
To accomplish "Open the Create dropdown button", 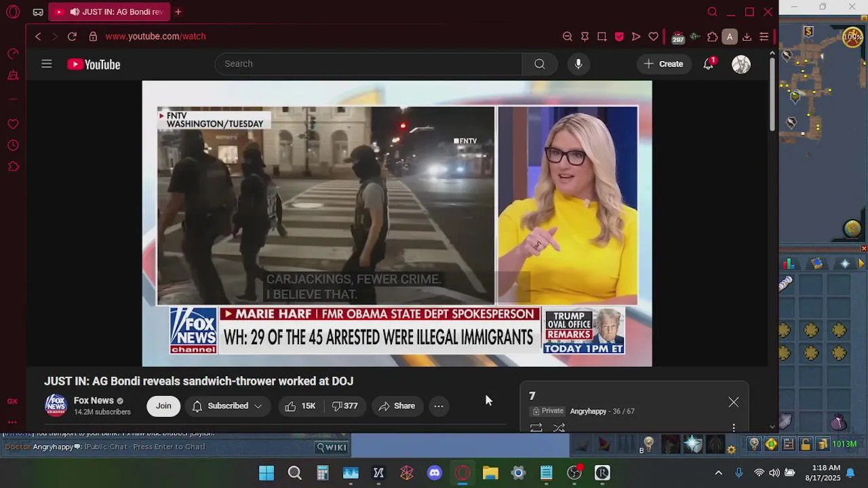I will tap(663, 64).
